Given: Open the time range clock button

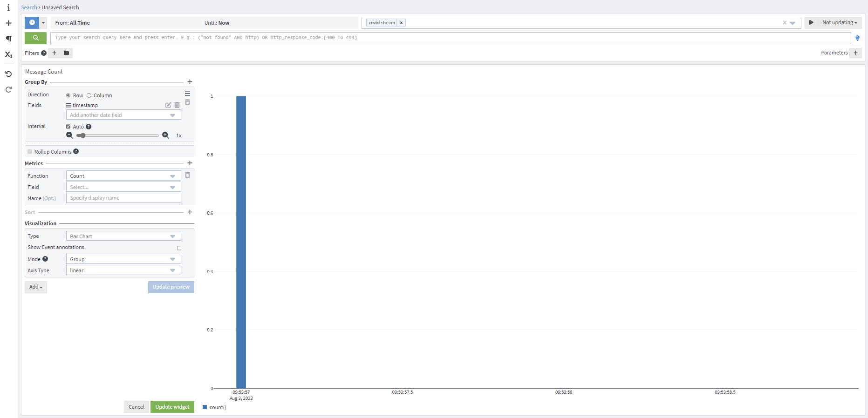Looking at the screenshot, I should coord(32,22).
